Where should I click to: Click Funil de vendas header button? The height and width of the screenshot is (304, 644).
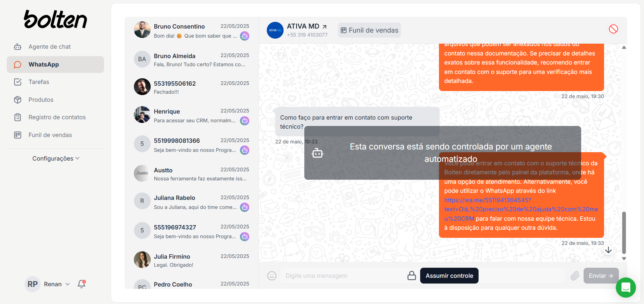point(369,30)
